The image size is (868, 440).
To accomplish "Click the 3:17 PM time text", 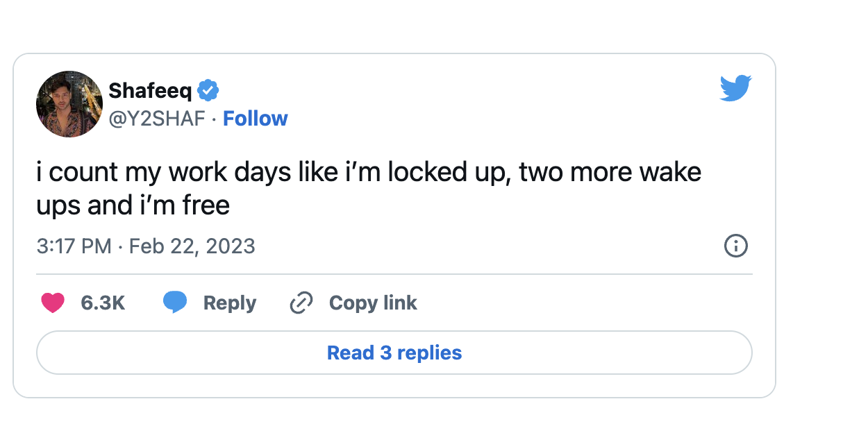I will point(74,246).
